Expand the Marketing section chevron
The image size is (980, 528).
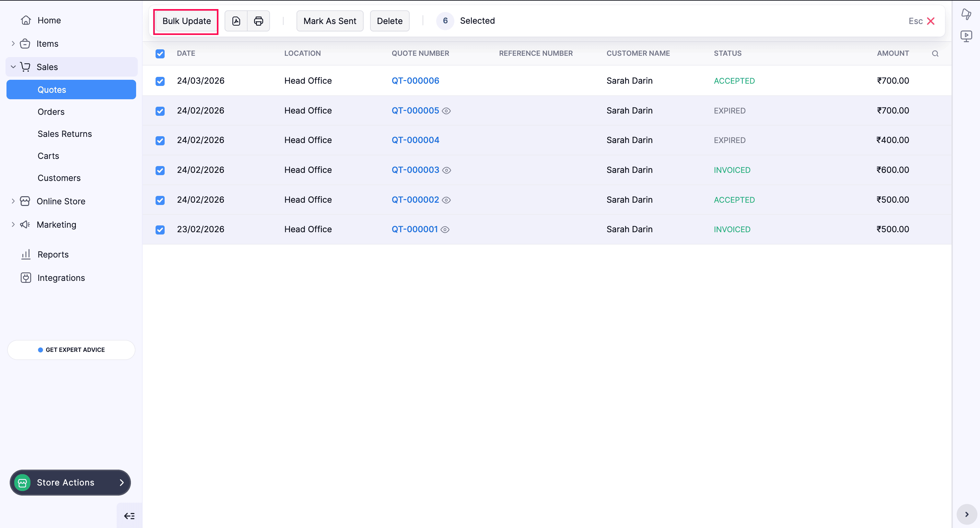point(13,225)
